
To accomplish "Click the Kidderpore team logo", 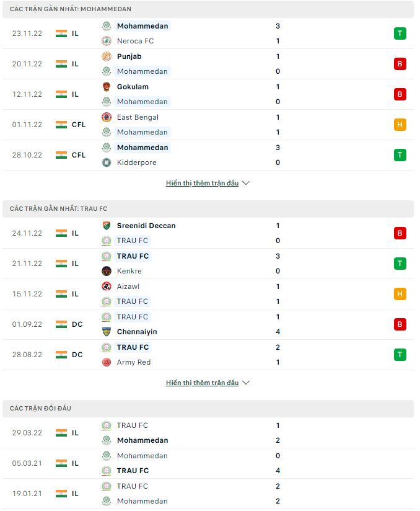I will coord(107,162).
